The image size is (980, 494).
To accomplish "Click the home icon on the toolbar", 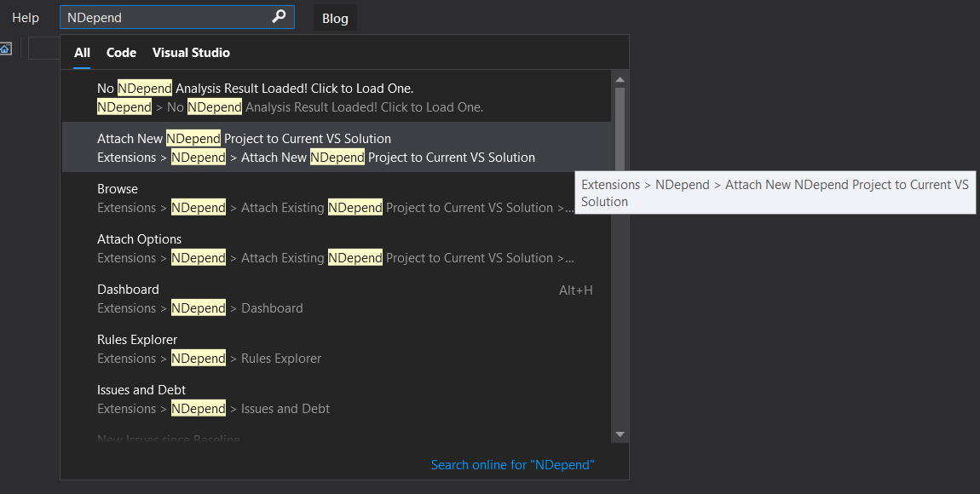I will point(5,48).
